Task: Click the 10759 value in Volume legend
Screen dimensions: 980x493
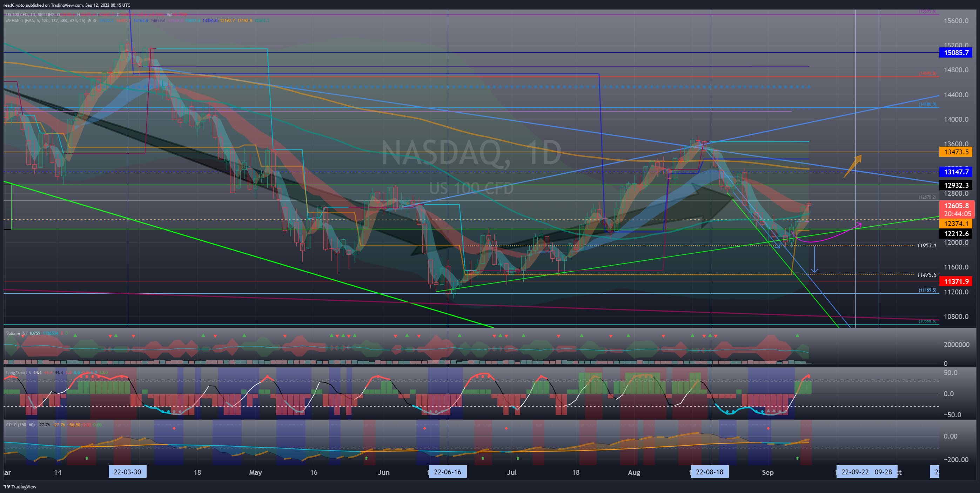Action: [x=35, y=333]
